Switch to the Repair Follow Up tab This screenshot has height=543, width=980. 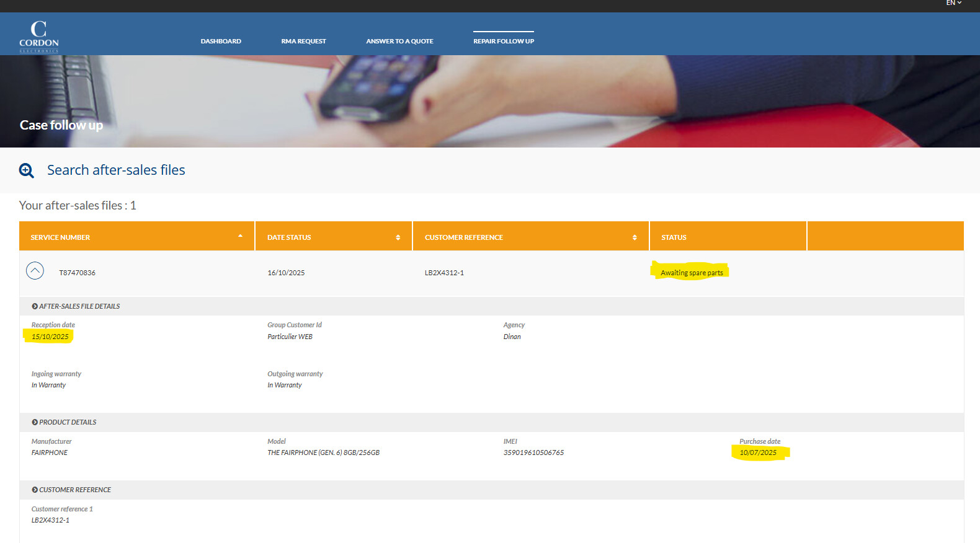coord(503,42)
